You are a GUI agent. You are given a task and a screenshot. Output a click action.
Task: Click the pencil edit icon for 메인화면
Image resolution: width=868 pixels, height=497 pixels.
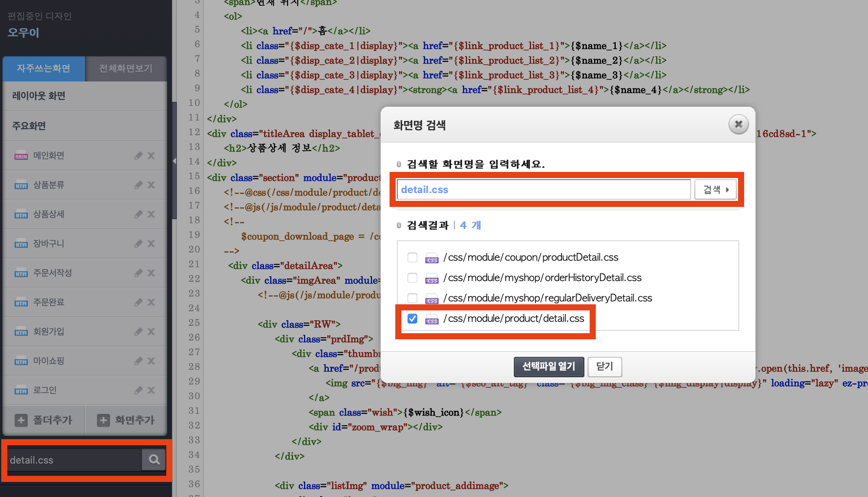(139, 156)
